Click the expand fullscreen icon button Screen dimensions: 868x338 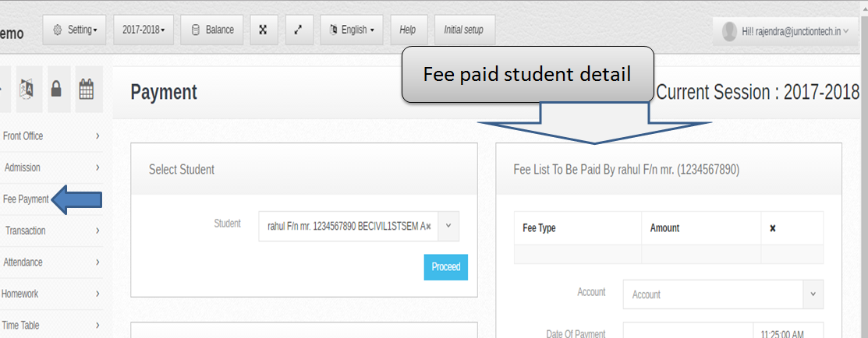[x=299, y=30]
